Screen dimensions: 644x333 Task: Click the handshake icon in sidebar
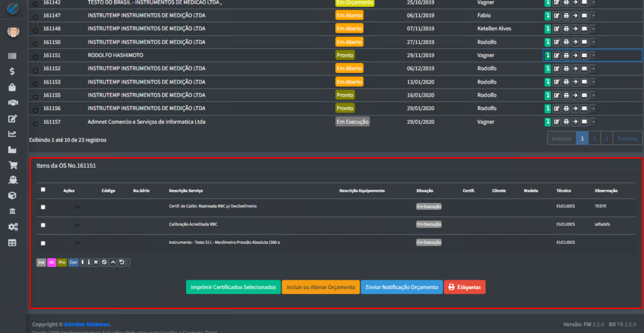[12, 103]
